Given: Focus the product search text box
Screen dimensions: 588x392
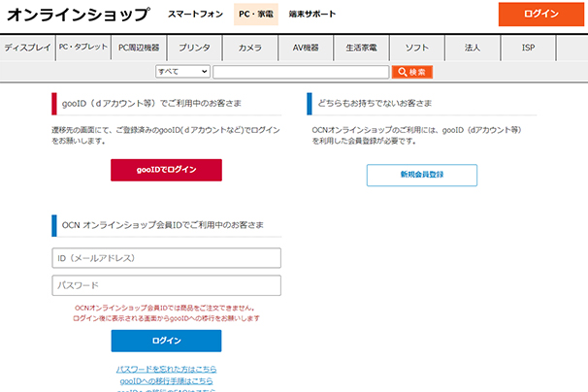Looking at the screenshot, I should coord(301,72).
